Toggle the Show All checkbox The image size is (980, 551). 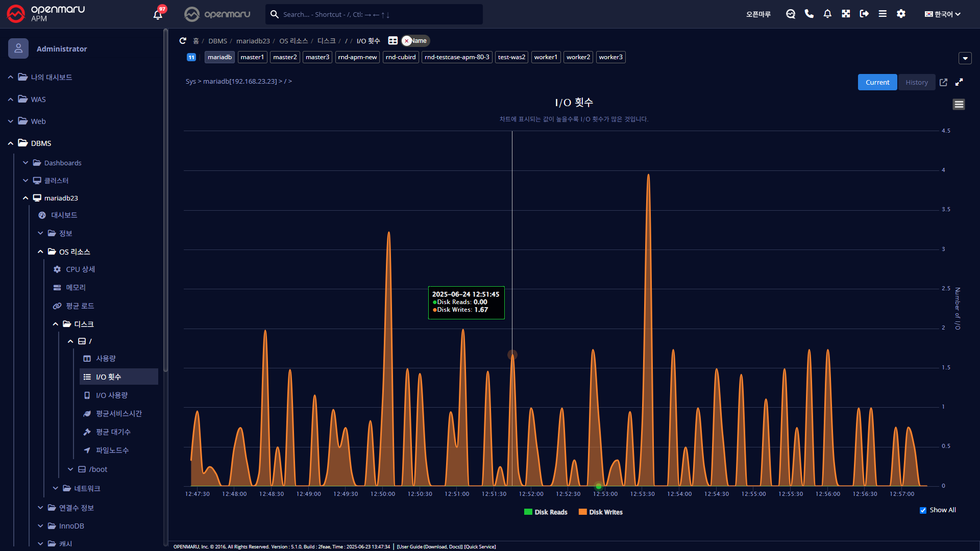(923, 510)
